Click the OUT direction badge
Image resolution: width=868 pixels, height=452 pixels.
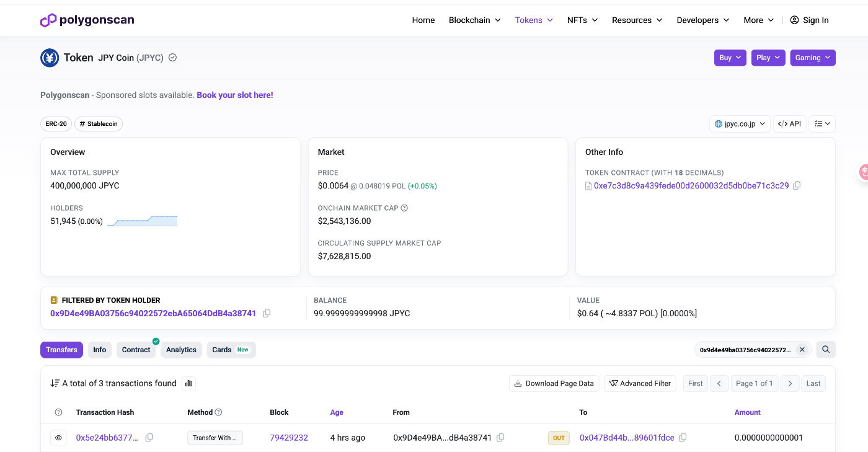(x=559, y=438)
